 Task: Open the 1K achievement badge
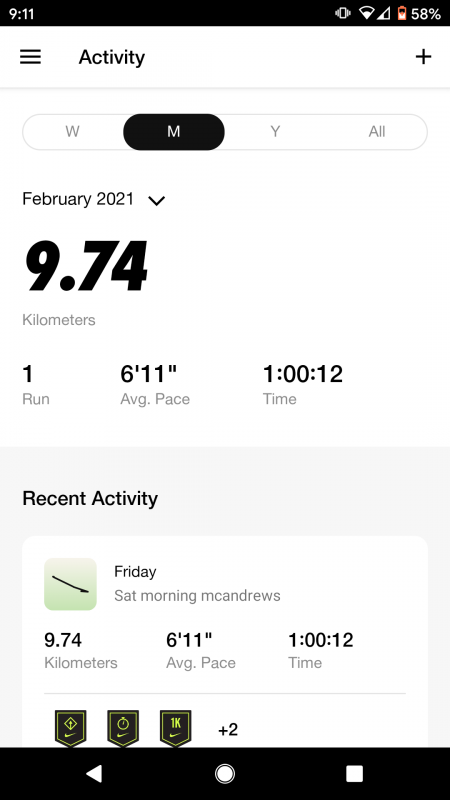(176, 728)
